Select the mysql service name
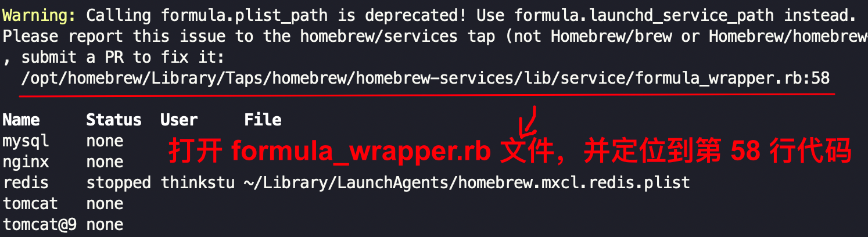 26,141
